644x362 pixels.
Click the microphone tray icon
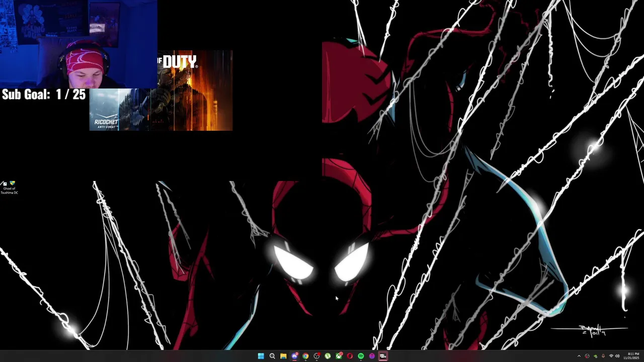click(603, 356)
